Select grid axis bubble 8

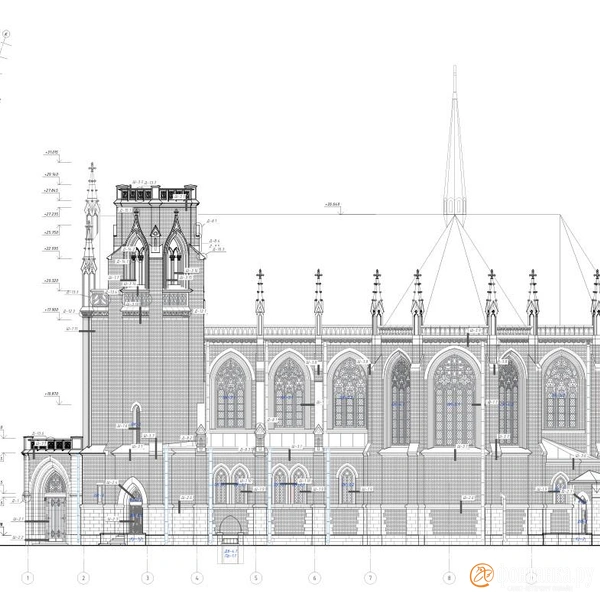[x=449, y=578]
